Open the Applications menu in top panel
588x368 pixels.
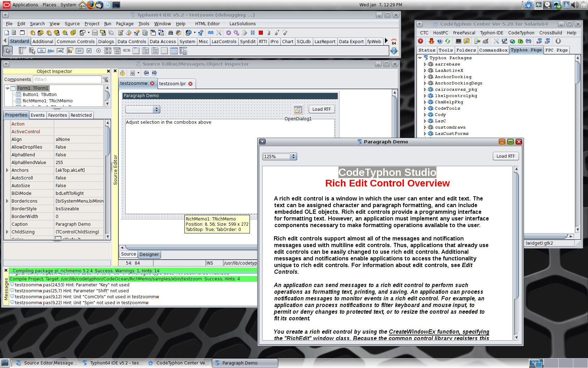click(25, 5)
